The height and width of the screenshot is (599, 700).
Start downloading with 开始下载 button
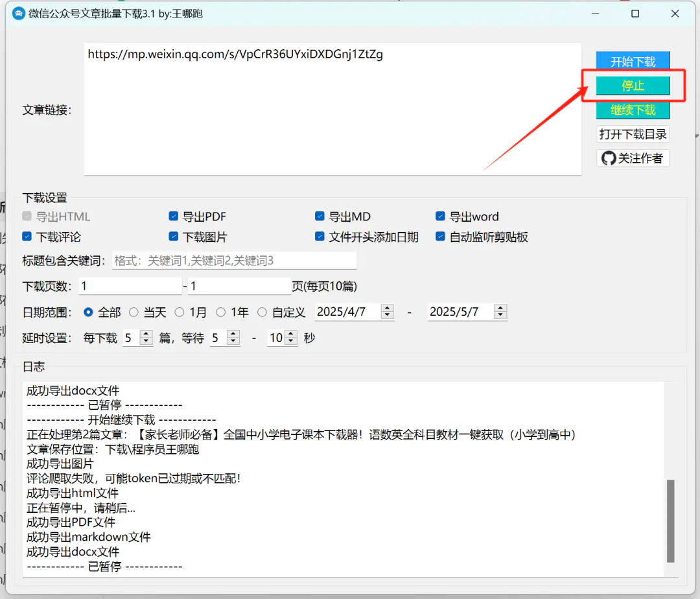[633, 61]
